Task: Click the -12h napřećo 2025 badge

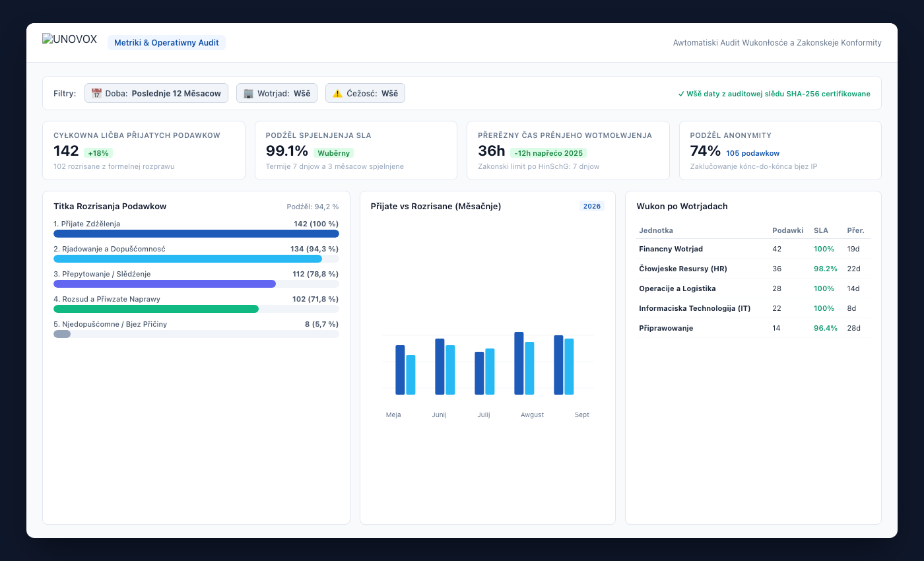Action: click(x=548, y=153)
